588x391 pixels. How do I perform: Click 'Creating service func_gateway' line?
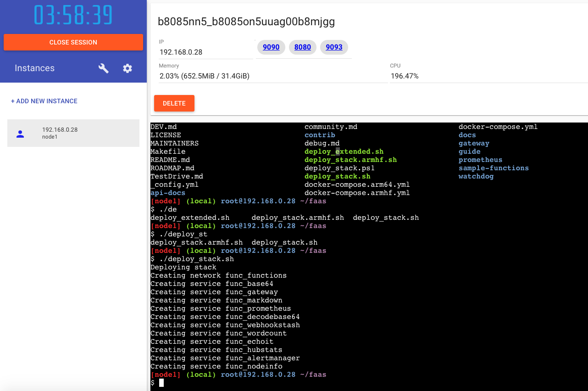click(214, 292)
